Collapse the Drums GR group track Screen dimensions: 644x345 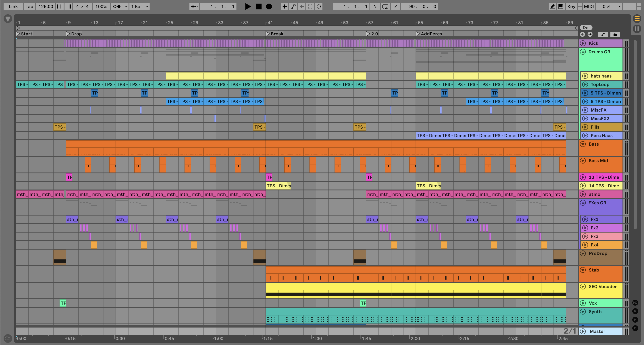583,52
